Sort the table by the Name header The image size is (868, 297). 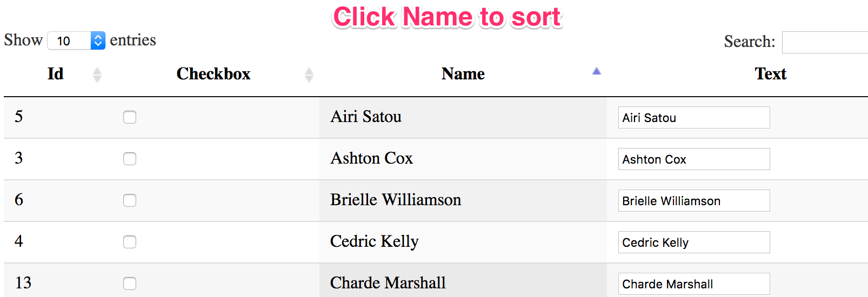463,74
